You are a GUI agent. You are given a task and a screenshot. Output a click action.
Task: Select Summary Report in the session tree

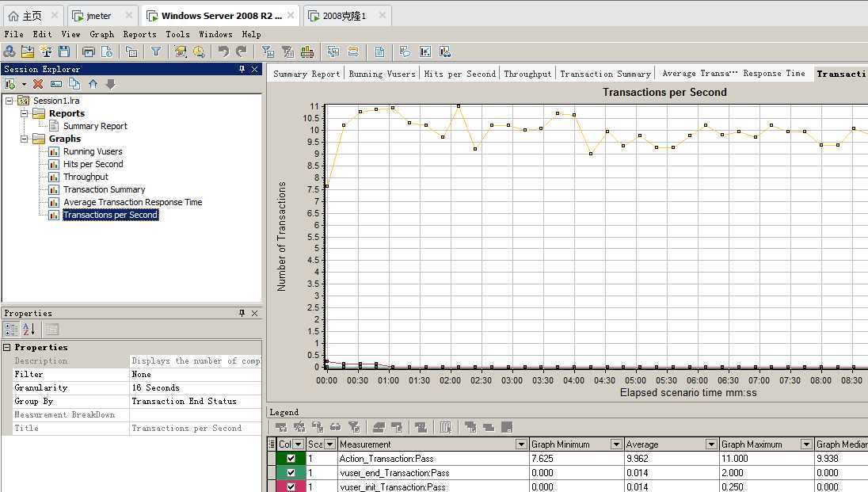(x=95, y=126)
